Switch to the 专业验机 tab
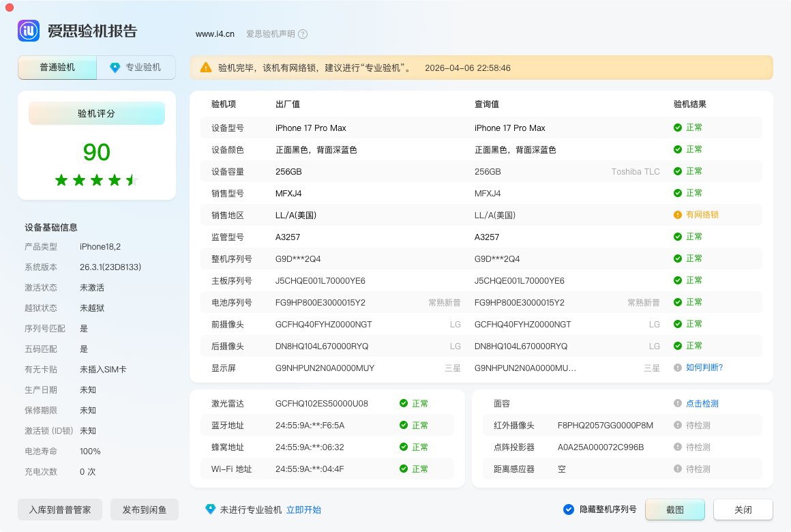This screenshot has width=791, height=532. click(x=136, y=68)
